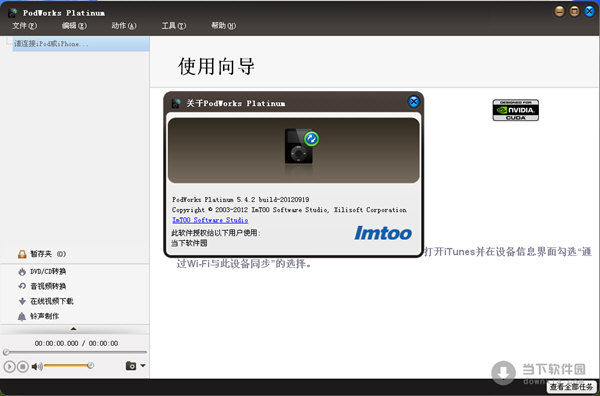Viewport: 600px width, 396px height.
Task: Click the play button in player
Action: point(10,367)
